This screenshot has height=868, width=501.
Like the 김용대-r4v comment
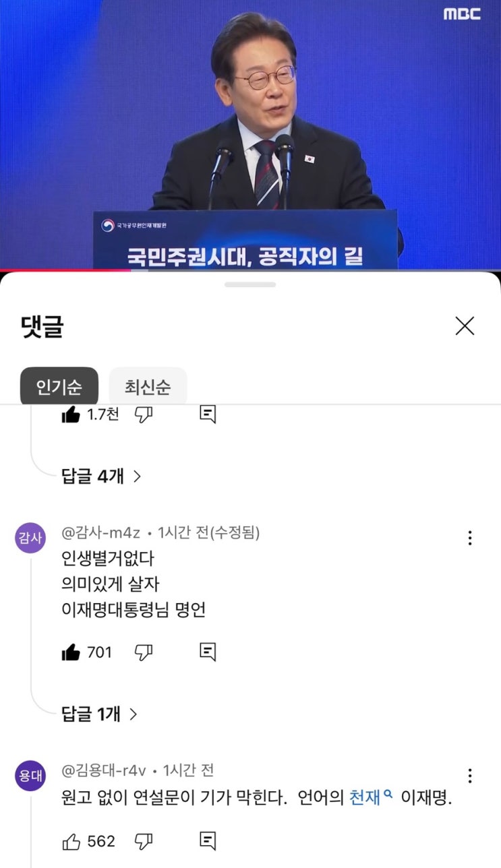click(71, 841)
